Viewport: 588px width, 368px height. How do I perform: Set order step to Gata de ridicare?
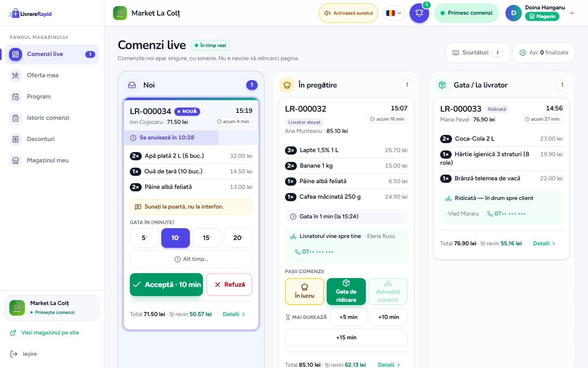click(x=346, y=292)
